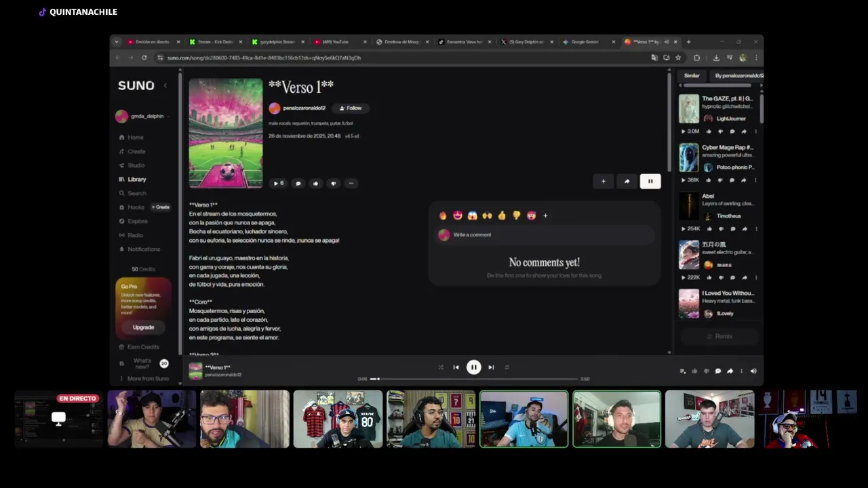868x488 pixels.
Task: Seek on the song progress bar
Action: (473, 379)
